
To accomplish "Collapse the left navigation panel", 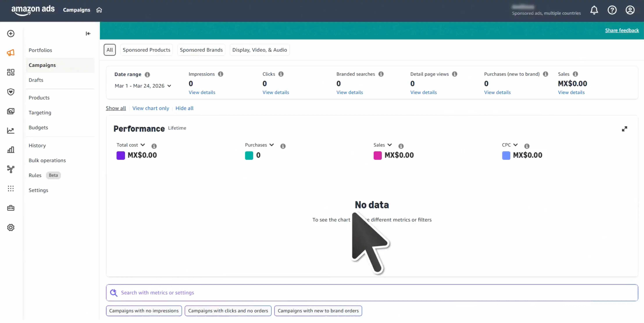I will 88,33.
